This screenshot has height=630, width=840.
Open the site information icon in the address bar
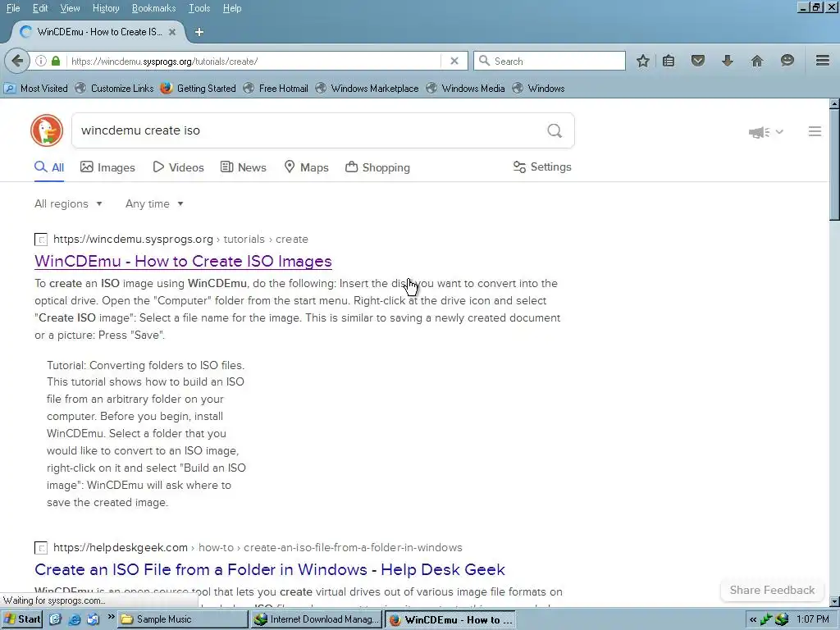click(41, 61)
